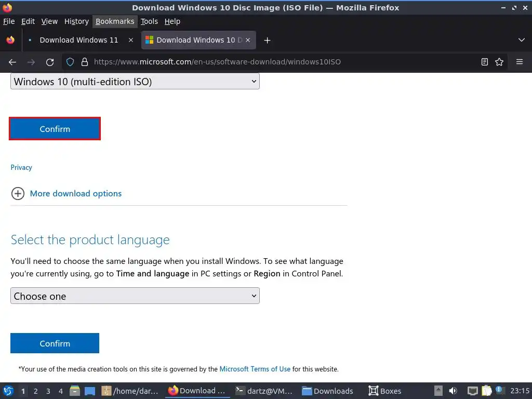Switch to workspace 3
This screenshot has height=399, width=532.
pyautogui.click(x=48, y=391)
